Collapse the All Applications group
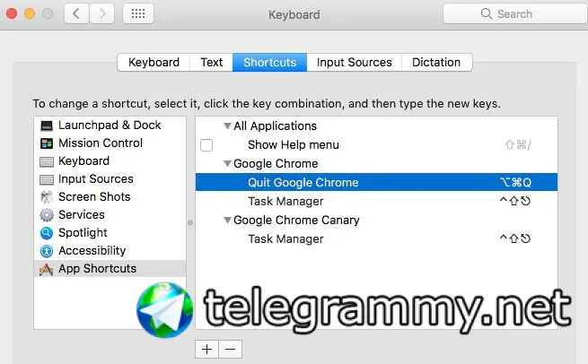The image size is (588, 364). click(x=227, y=126)
